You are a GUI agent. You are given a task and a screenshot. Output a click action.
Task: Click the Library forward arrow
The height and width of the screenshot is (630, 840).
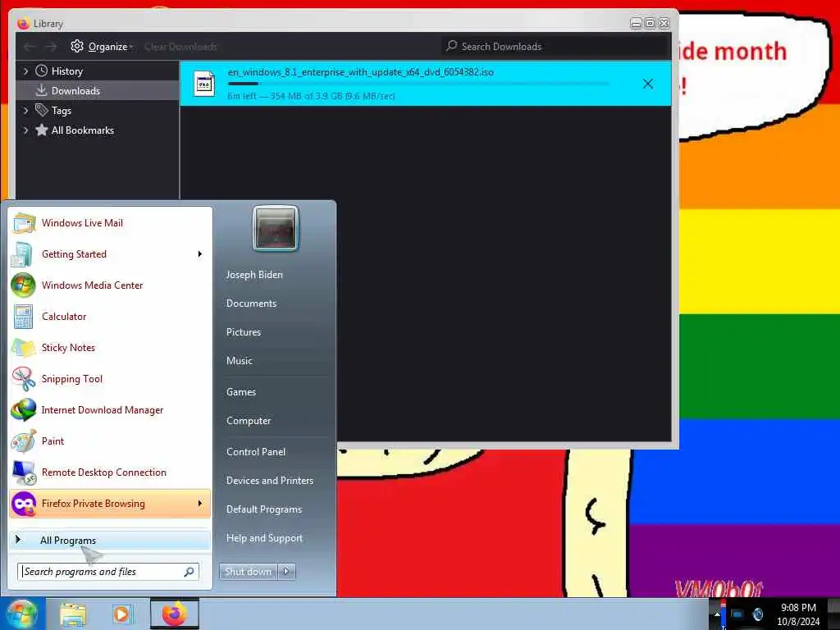[x=51, y=47]
